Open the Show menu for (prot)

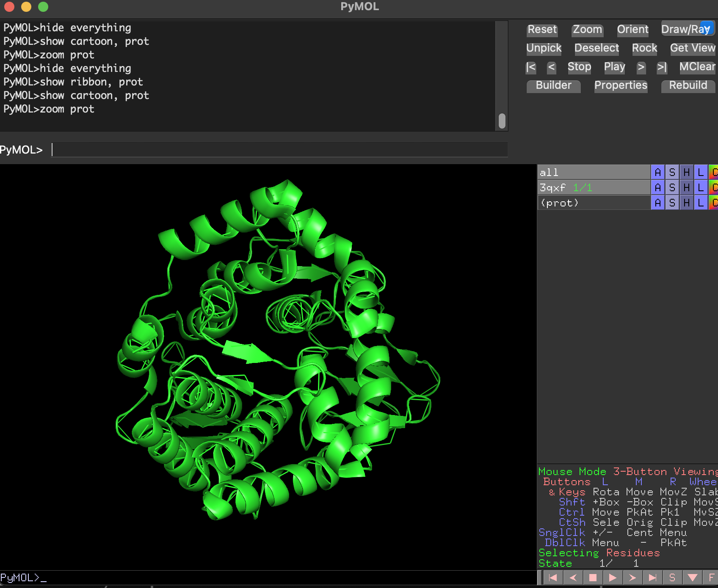tap(672, 203)
